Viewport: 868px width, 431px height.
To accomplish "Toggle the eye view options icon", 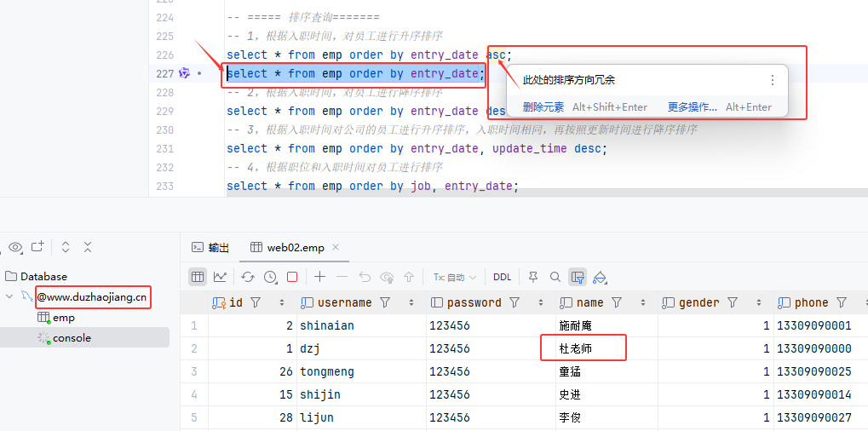I will coord(14,247).
